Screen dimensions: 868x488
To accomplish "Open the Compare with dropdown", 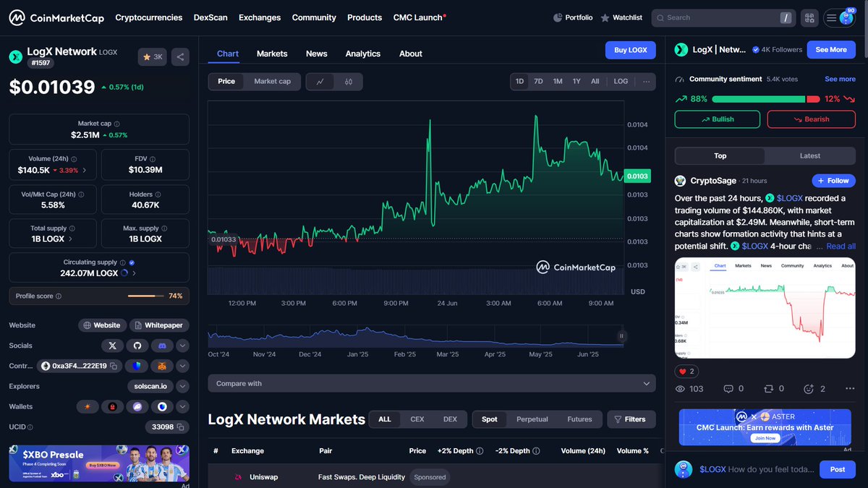I will tap(432, 383).
